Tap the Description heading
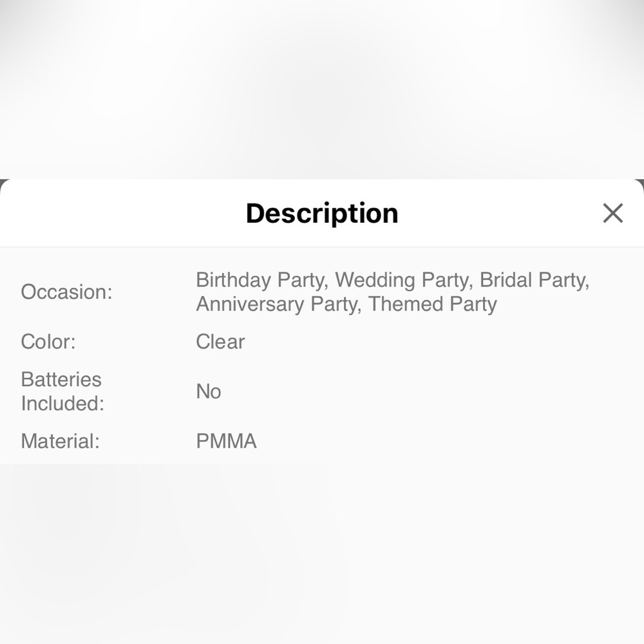Viewport: 644px width, 644px height. tap(322, 214)
